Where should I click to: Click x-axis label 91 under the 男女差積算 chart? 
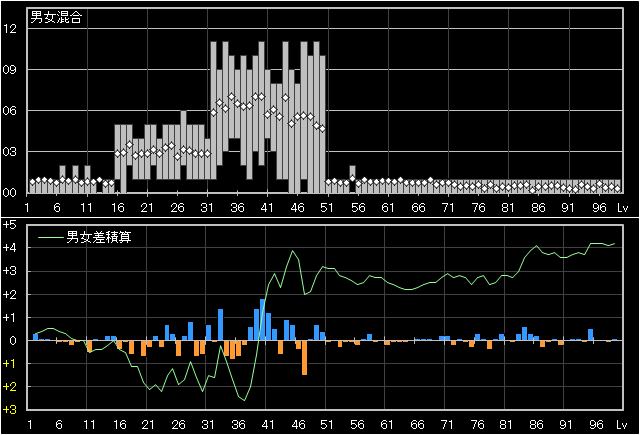coord(566,425)
